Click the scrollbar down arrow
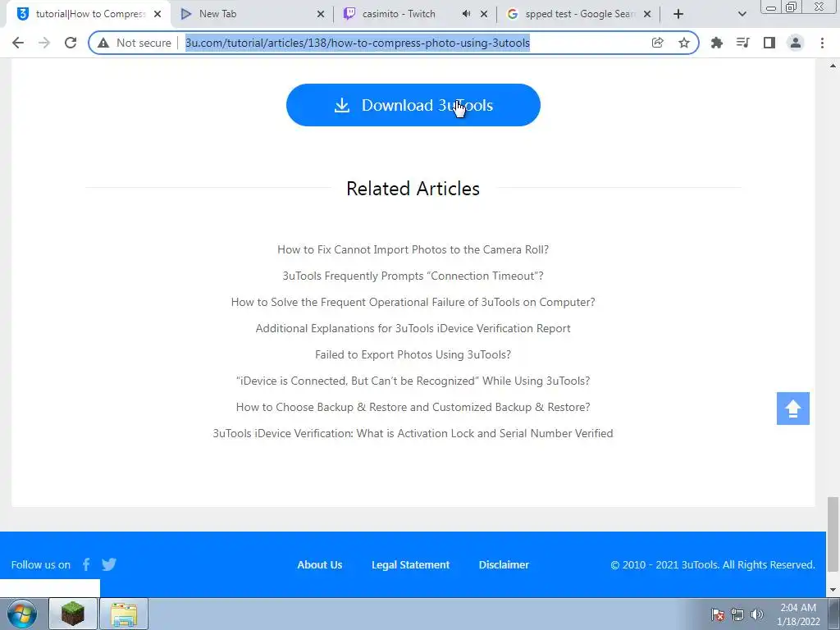This screenshot has width=840, height=630. pyautogui.click(x=833, y=590)
